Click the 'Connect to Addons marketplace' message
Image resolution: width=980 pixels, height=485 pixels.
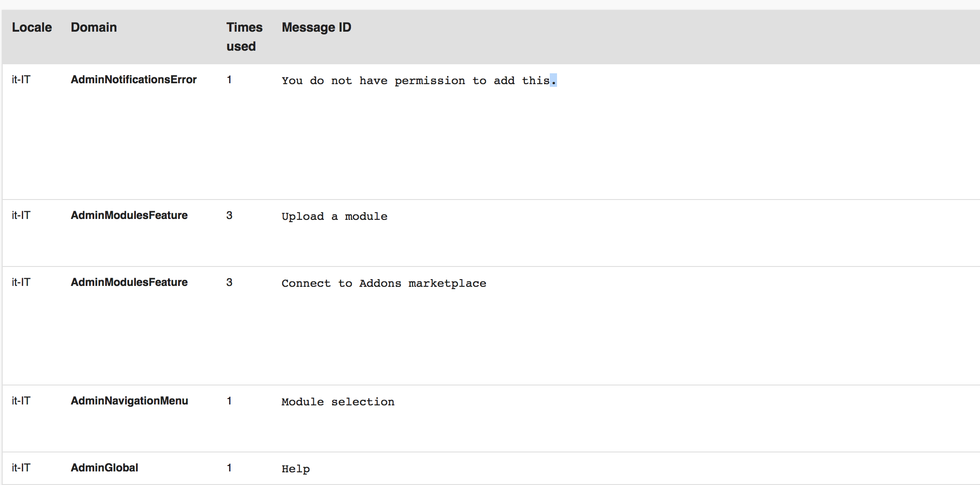coord(384,283)
